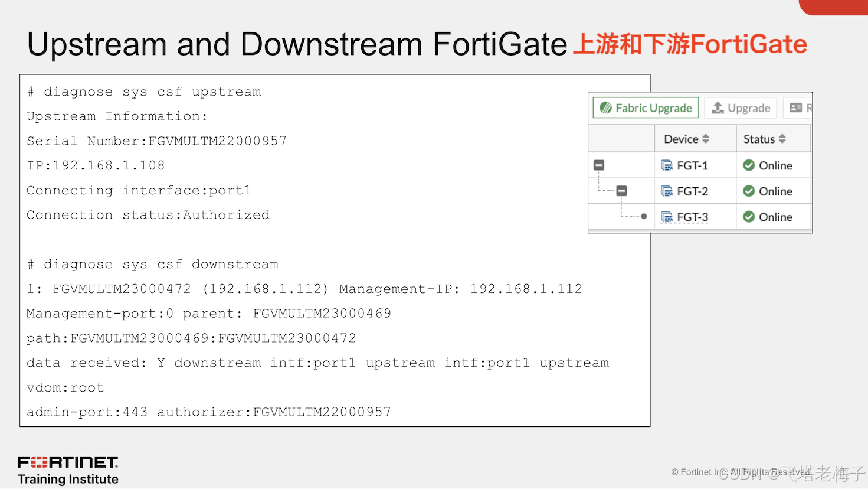Image resolution: width=868 pixels, height=489 pixels.
Task: Click the Fortinet copyright notice
Action: coord(741,472)
